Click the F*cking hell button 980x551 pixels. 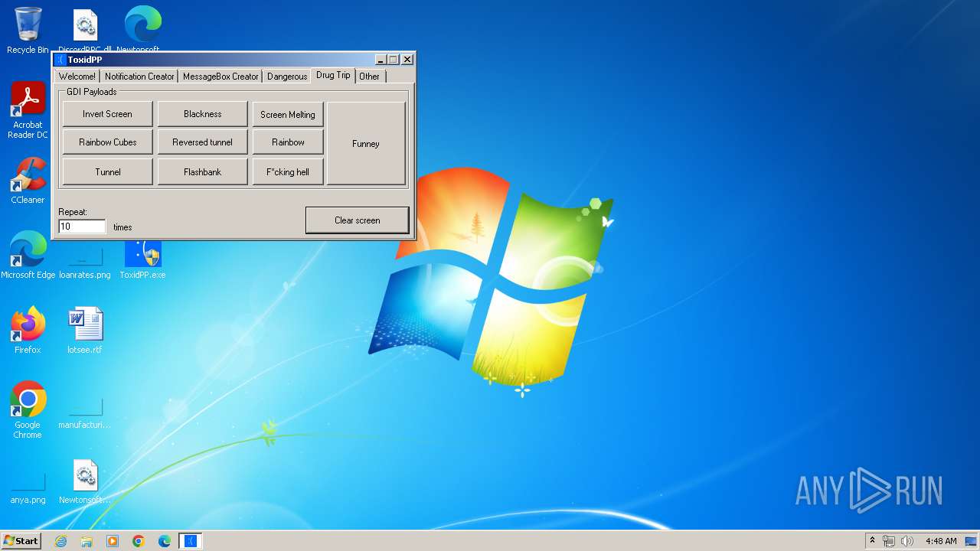point(288,172)
